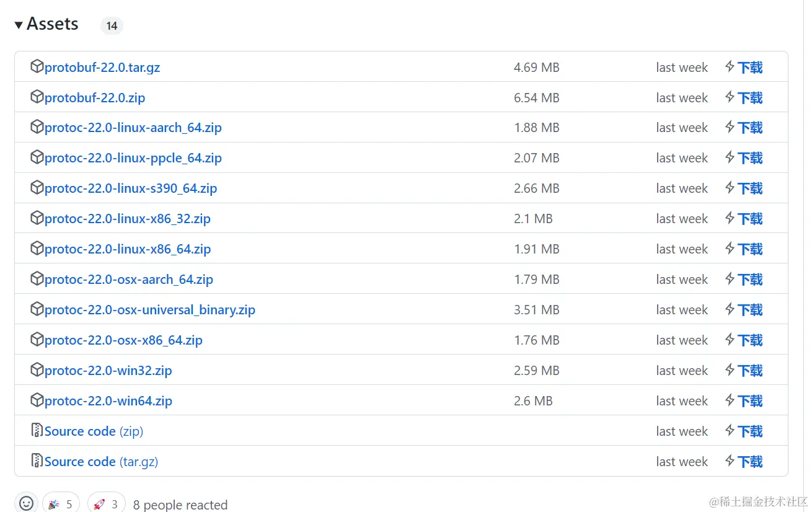The image size is (812, 512).
Task: Click the package icon beside protobuf-22.0.tar.gz
Action: coord(37,66)
